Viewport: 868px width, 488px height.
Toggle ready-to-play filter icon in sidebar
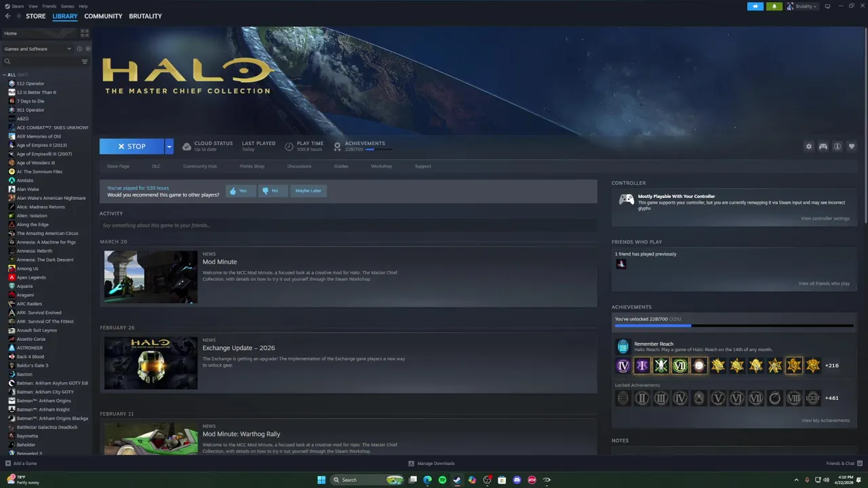point(87,49)
